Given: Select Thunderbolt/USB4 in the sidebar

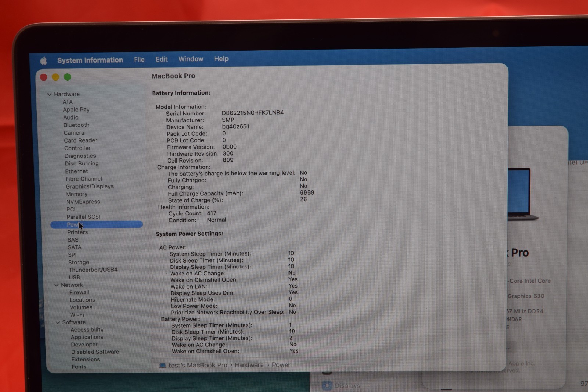Looking at the screenshot, I should coord(93,270).
